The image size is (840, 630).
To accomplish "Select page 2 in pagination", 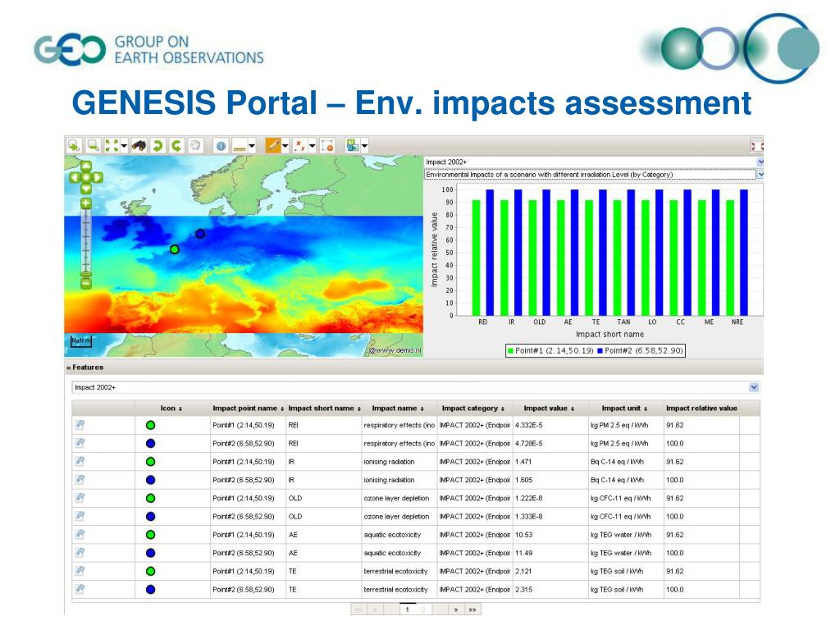I will click(423, 609).
